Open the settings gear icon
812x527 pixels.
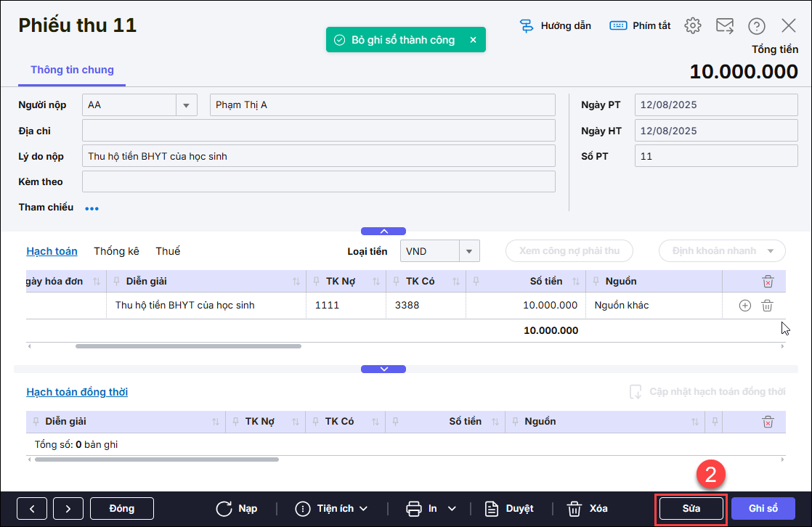[693, 26]
